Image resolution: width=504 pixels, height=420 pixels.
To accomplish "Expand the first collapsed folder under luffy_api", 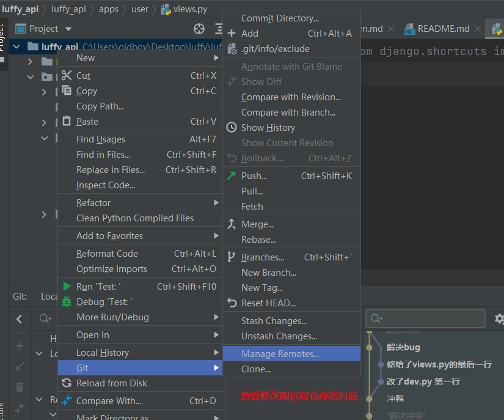I will coord(30,61).
